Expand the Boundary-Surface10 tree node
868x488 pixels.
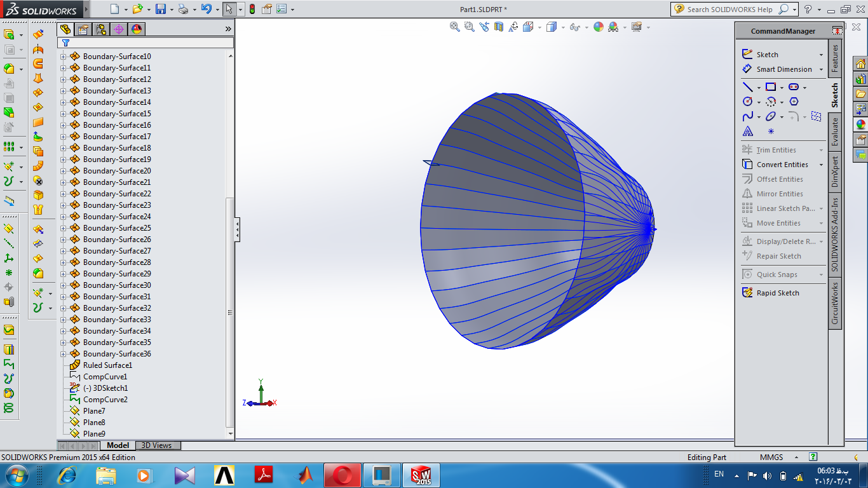point(63,57)
